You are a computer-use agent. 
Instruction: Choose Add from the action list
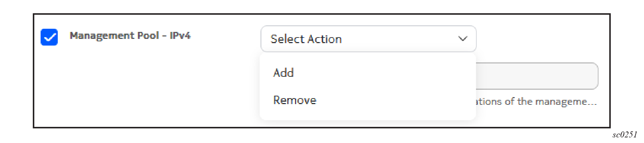click(283, 73)
